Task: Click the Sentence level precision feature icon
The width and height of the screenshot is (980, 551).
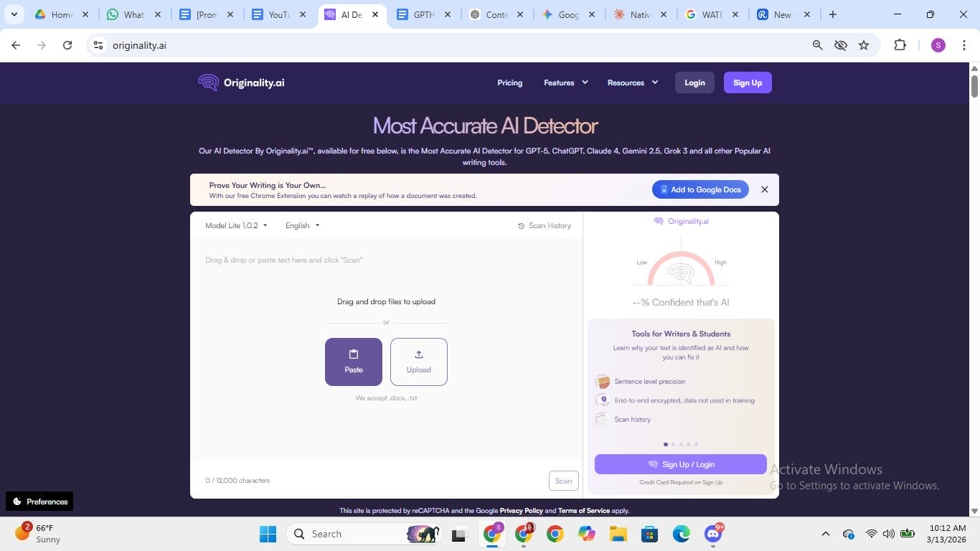Action: tap(603, 382)
